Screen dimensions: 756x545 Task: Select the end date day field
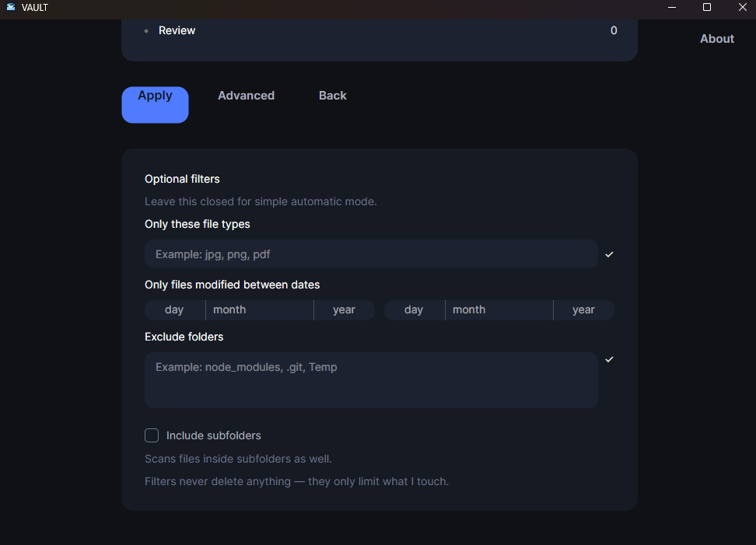[415, 310]
